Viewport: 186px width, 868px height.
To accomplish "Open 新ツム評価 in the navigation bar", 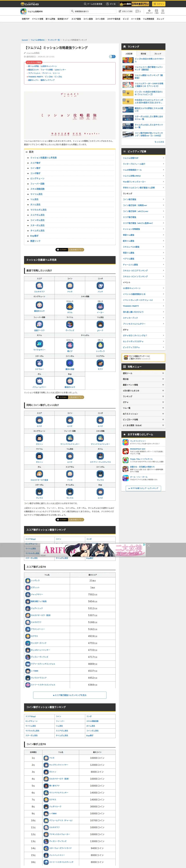I will pos(50,19).
